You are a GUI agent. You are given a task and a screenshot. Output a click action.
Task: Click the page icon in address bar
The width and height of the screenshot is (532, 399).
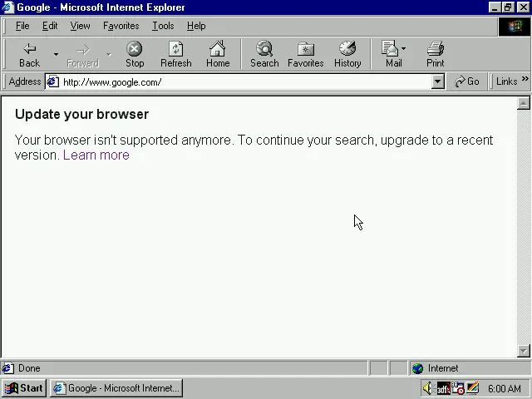click(x=53, y=82)
